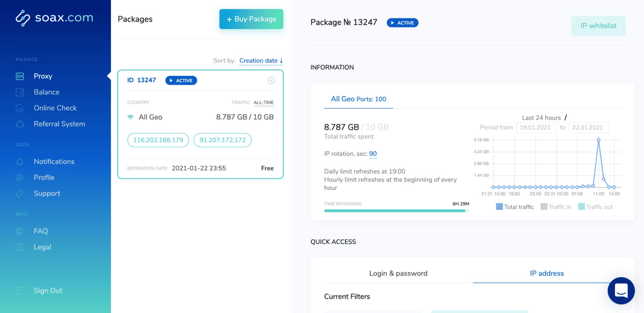Toggle Traffic in on the chart
This screenshot has height=313, width=644.
[x=556, y=207]
